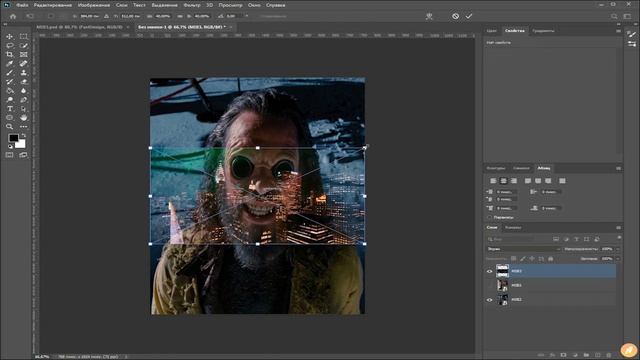This screenshot has height=360, width=640.
Task: Switch to the Каналы tab
Action: coord(513,227)
